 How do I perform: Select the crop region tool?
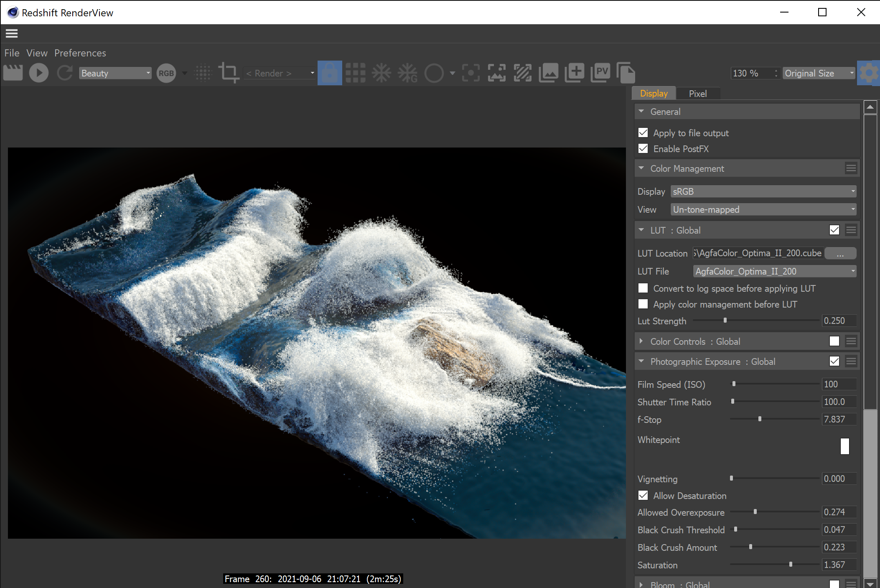[x=229, y=73]
